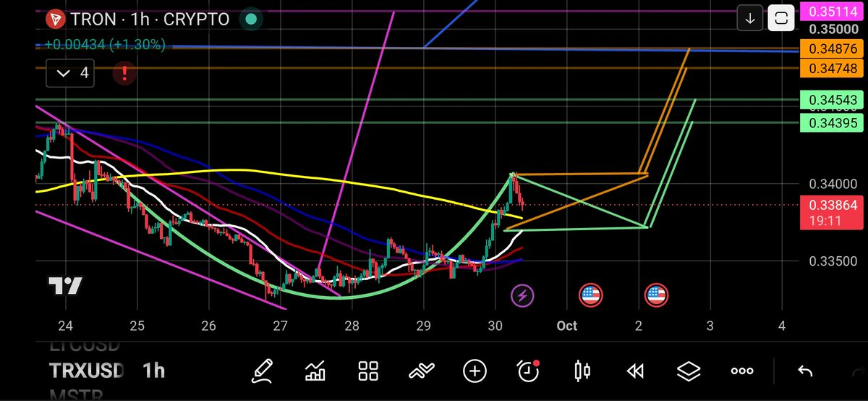Screen dimensions: 868x401
Task: Toggle the fullscreen chart button
Action: (x=781, y=19)
